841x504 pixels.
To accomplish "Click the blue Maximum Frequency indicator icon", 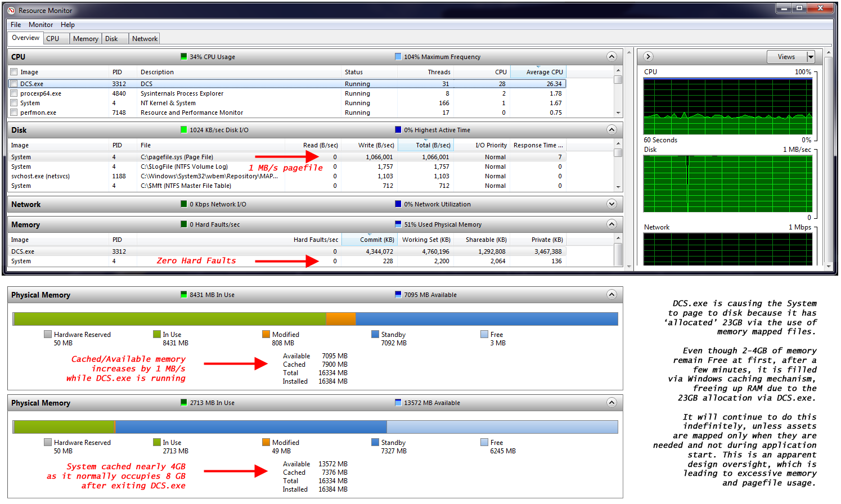I will (398, 57).
